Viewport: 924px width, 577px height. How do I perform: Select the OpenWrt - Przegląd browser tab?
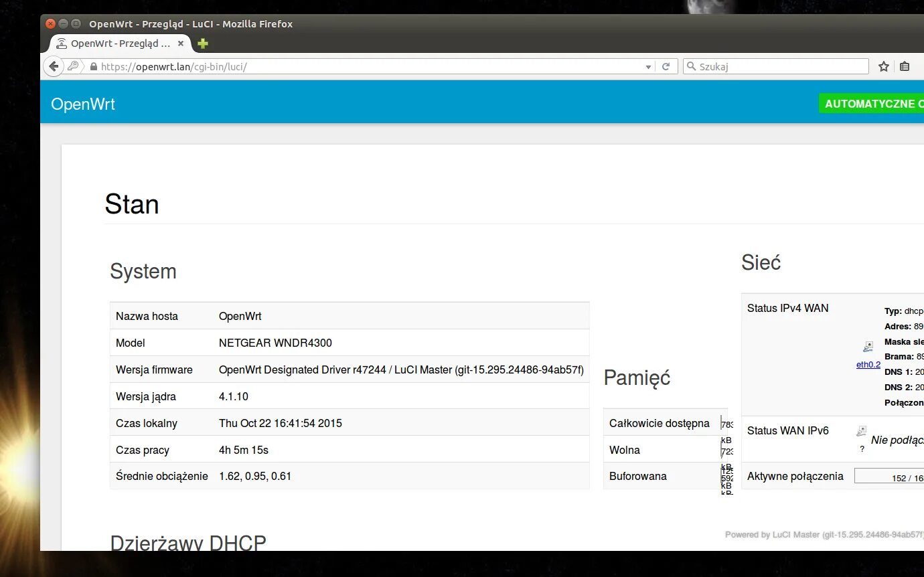coord(120,44)
